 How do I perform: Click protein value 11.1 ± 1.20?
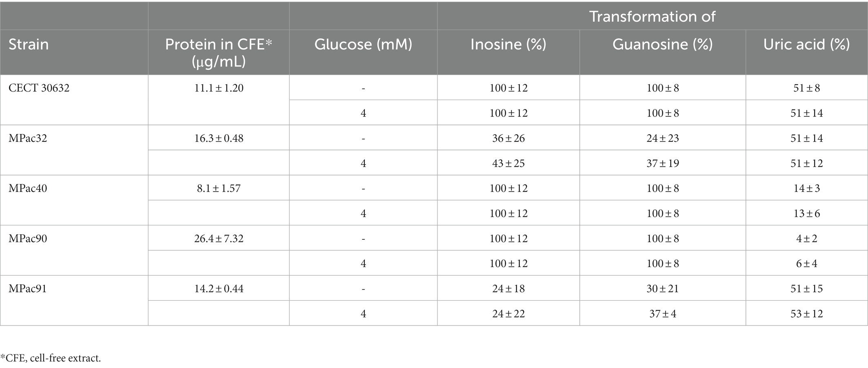[219, 88]
